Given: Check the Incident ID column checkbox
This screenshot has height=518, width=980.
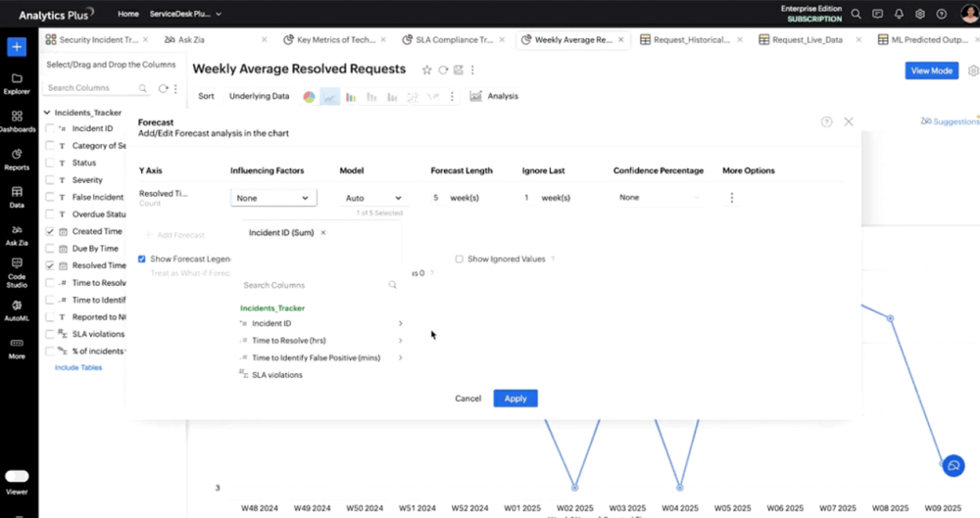Looking at the screenshot, I should [50, 128].
